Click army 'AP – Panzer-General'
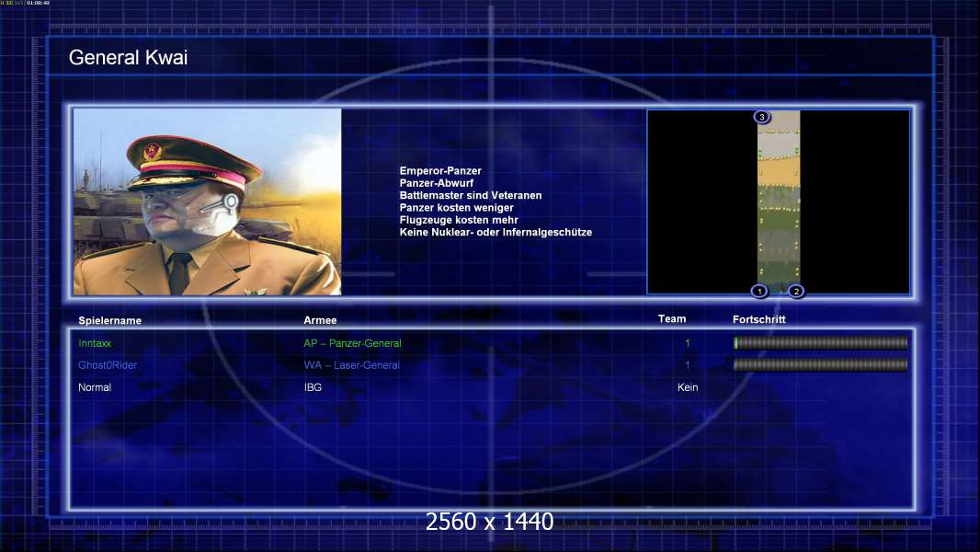 [352, 343]
